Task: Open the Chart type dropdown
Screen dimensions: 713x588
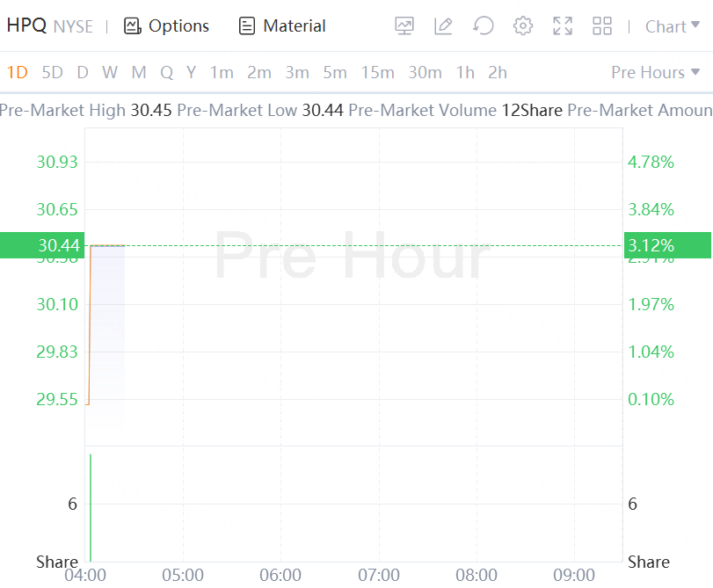Action: [x=673, y=26]
